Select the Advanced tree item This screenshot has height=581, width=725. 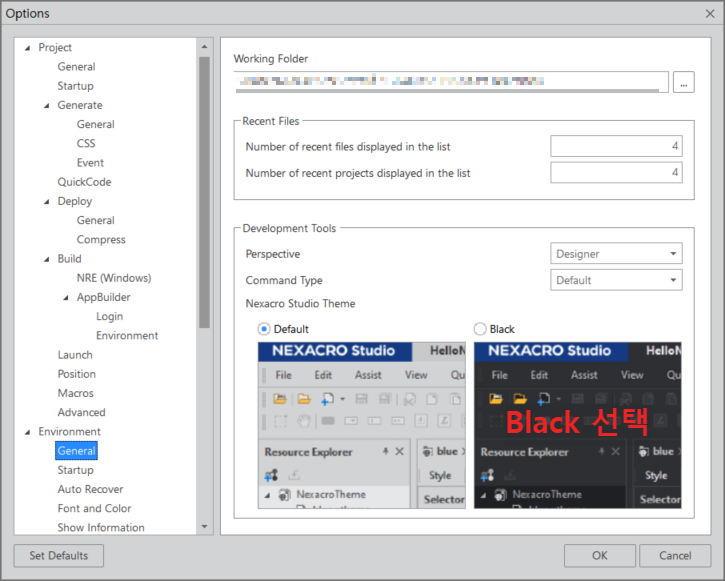point(81,412)
